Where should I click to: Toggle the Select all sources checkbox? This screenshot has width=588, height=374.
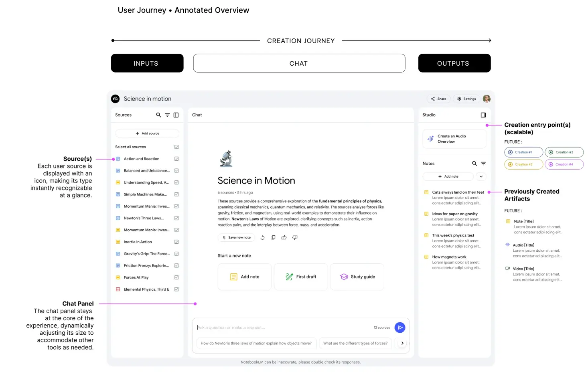click(176, 147)
